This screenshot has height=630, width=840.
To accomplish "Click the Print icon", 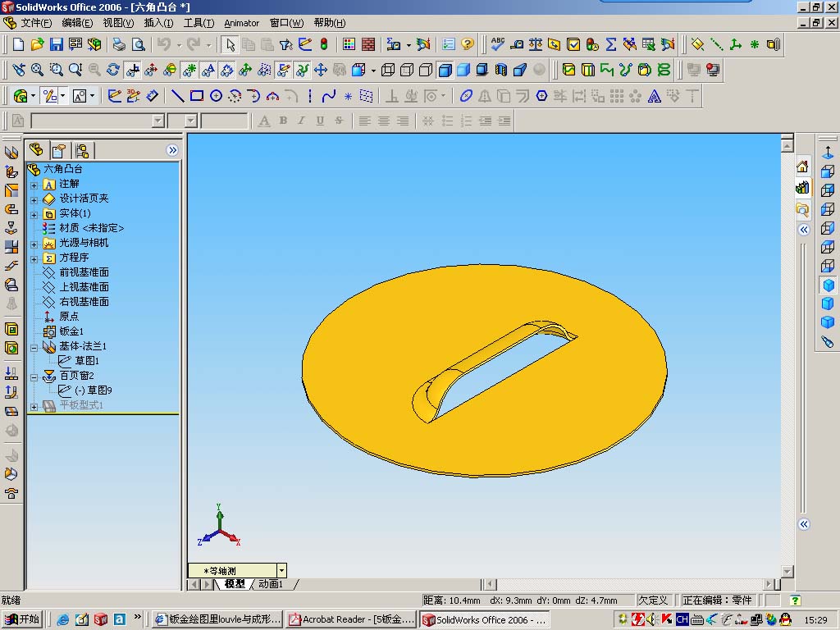I will pyautogui.click(x=119, y=44).
